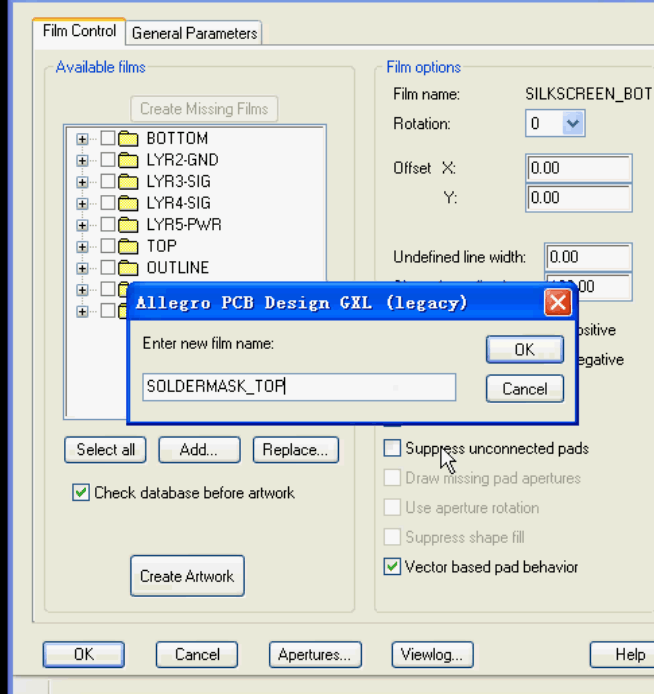
Task: Click the Create Artwork button
Action: (187, 576)
